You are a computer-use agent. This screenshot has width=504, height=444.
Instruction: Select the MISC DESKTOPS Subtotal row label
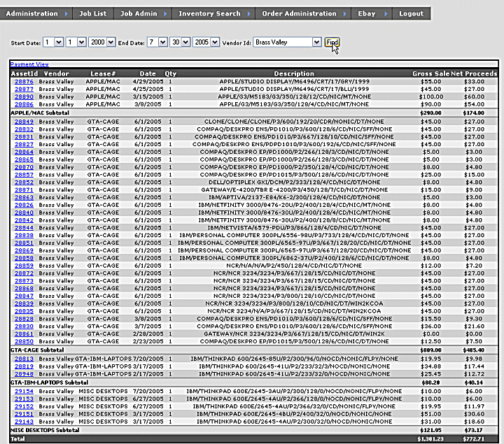[x=45, y=430]
